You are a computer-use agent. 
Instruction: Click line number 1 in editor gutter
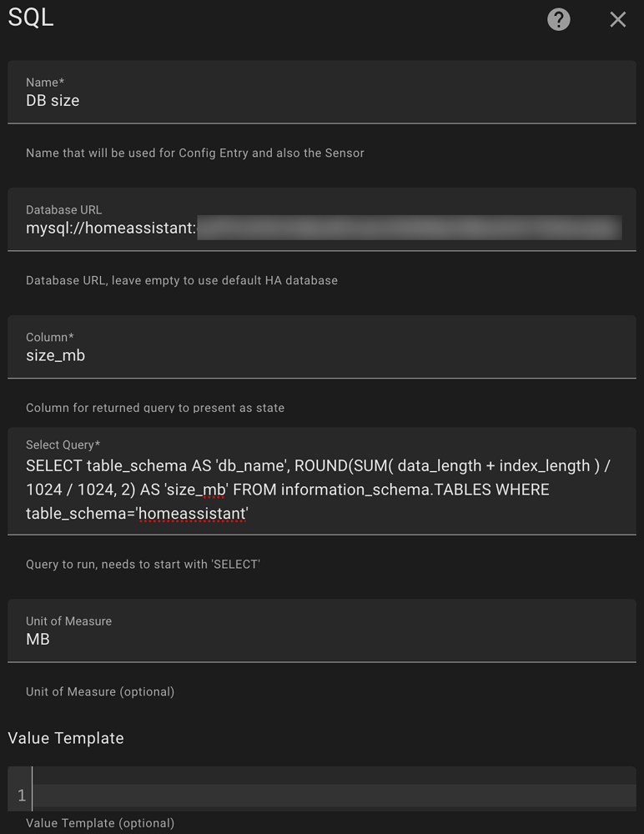(x=22, y=795)
